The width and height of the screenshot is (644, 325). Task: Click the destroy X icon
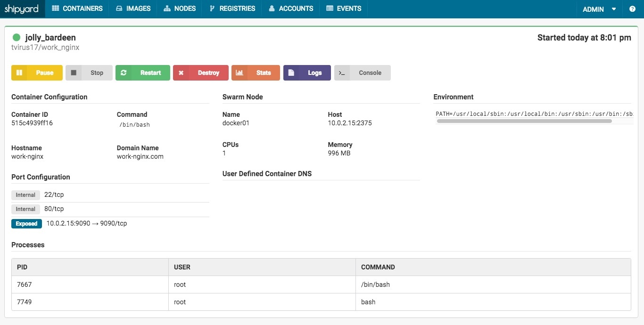tap(181, 73)
